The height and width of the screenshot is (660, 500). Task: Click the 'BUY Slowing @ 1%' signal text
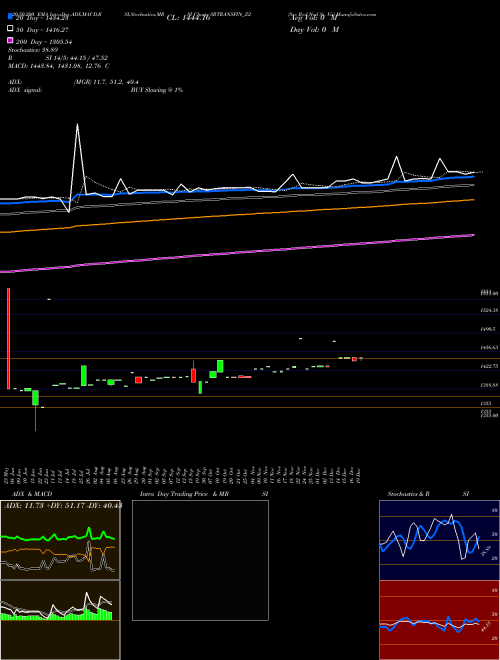tap(157, 90)
